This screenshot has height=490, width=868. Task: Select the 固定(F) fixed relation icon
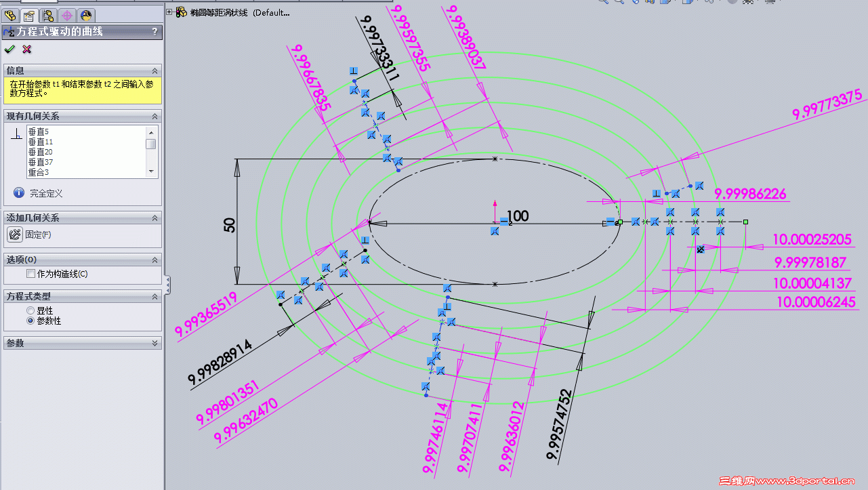pos(14,234)
